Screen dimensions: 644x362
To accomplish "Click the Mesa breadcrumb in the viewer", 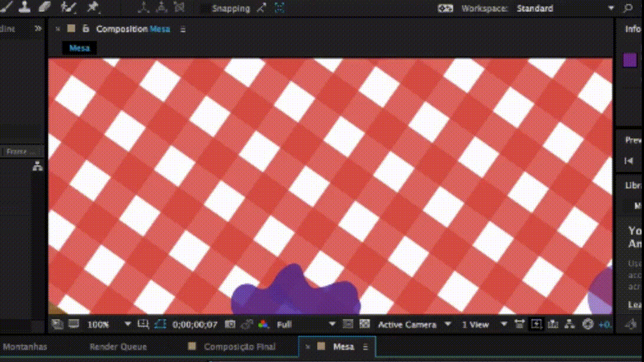I will click(x=79, y=48).
